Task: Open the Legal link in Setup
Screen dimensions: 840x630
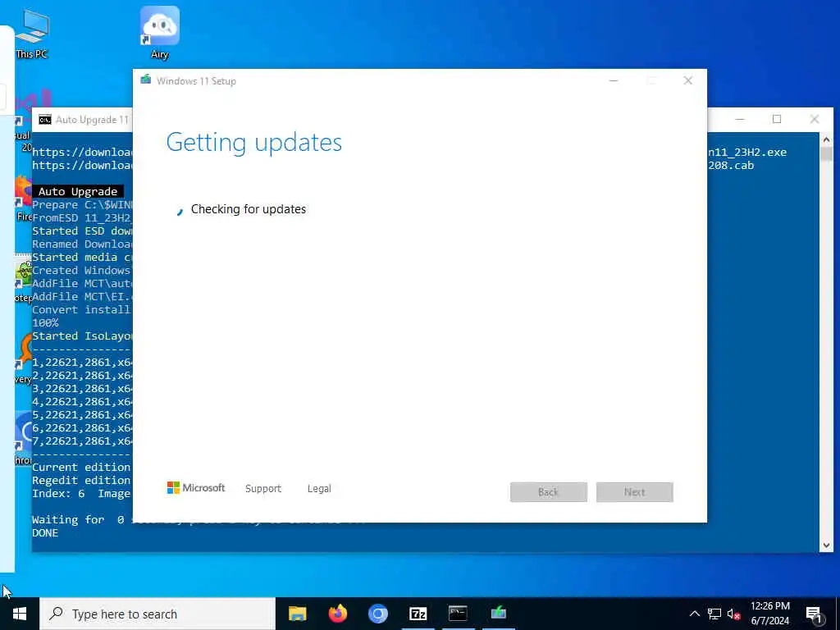Action: coord(319,489)
